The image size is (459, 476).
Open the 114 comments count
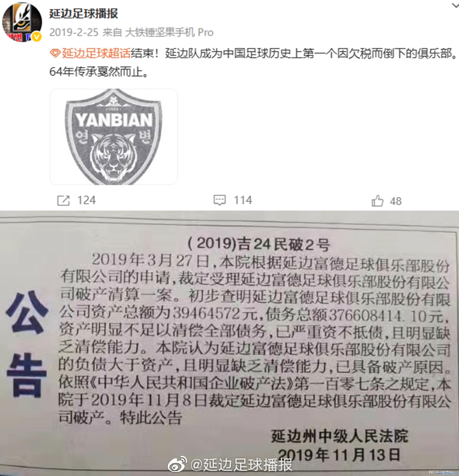pos(243,200)
